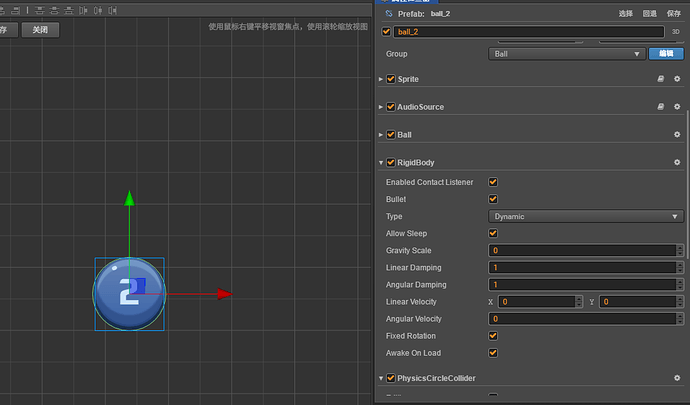Open the Sprite component help document icon

661,79
